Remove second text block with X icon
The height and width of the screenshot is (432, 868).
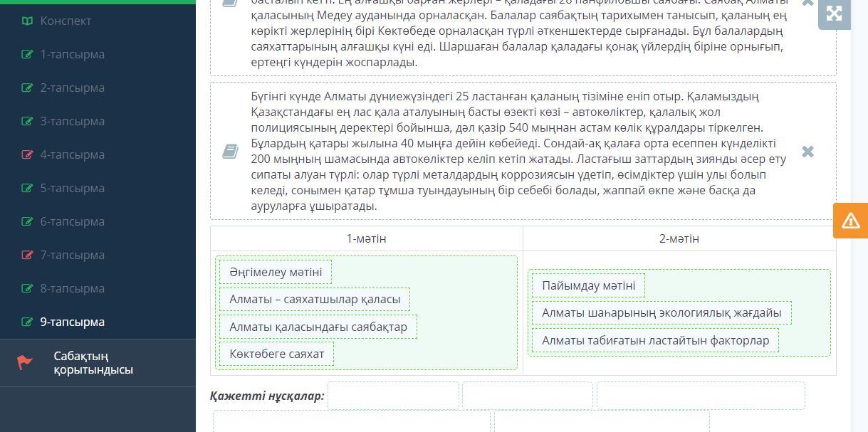tap(807, 152)
